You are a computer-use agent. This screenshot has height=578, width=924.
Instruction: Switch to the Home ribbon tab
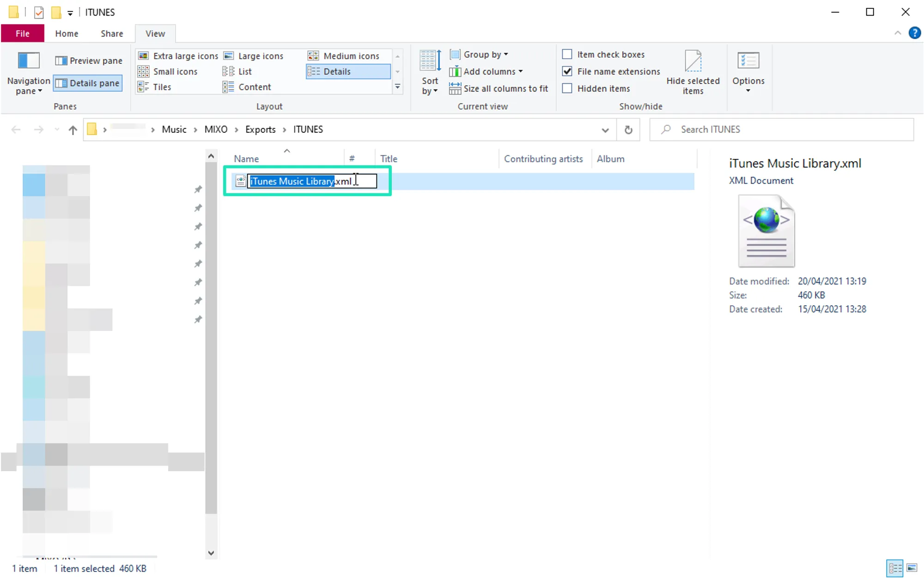tap(67, 34)
